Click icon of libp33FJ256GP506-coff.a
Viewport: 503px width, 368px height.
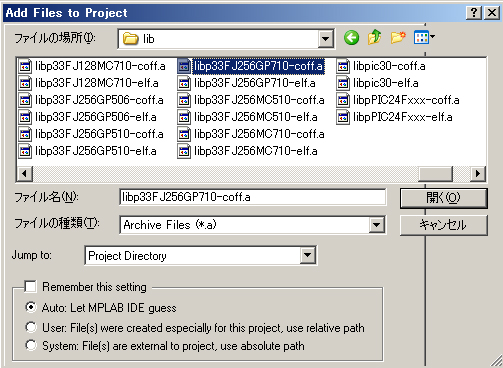25,100
